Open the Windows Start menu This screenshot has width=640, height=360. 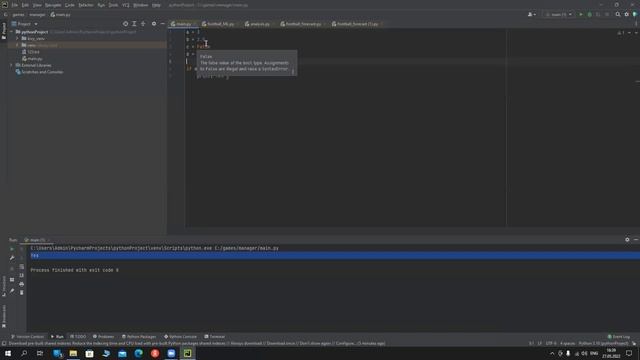(8, 353)
